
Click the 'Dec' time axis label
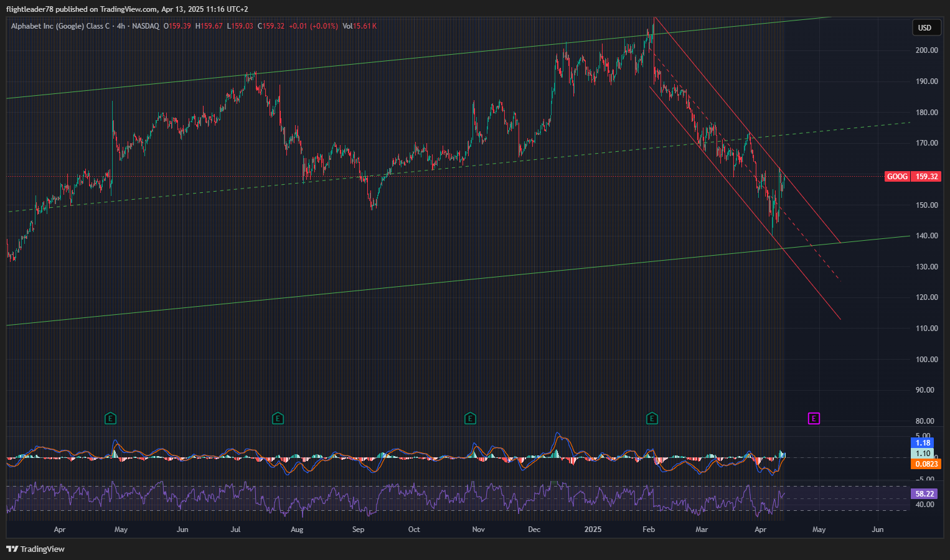534,530
